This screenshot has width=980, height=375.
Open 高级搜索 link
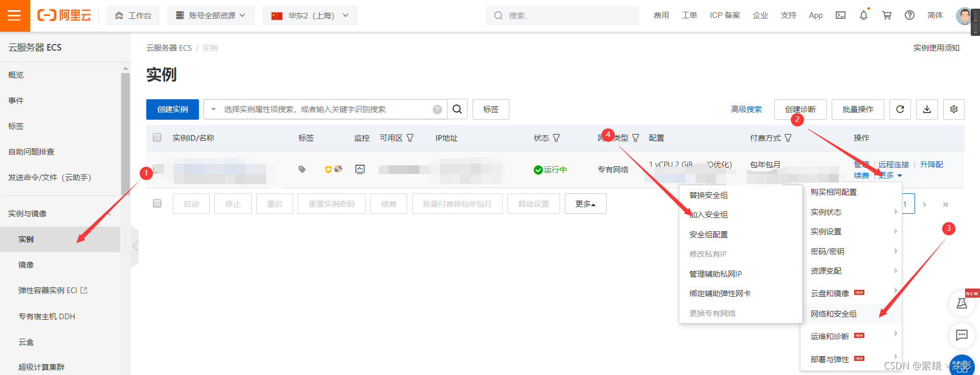pos(746,109)
